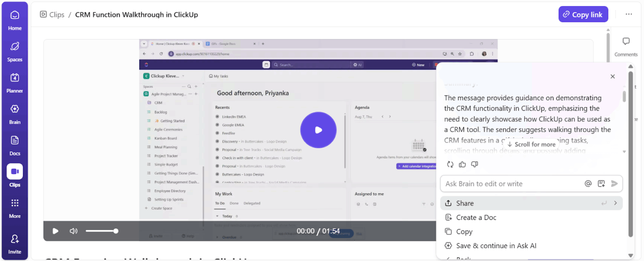Open the More apps menu
Screen dimensions: 644x261
[x=15, y=208]
